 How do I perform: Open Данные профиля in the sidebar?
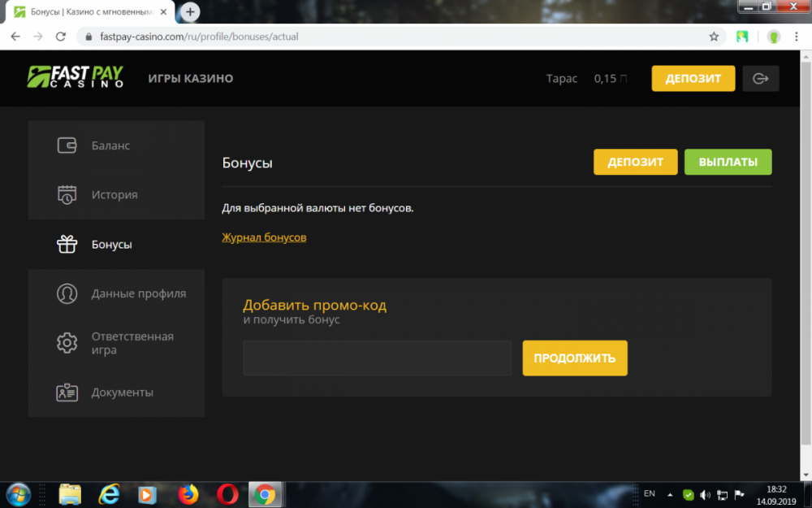click(138, 293)
